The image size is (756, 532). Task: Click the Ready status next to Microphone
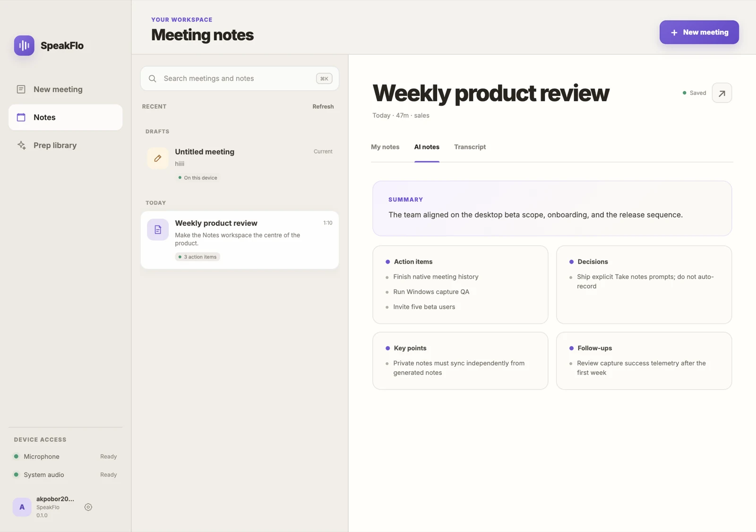coord(108,456)
